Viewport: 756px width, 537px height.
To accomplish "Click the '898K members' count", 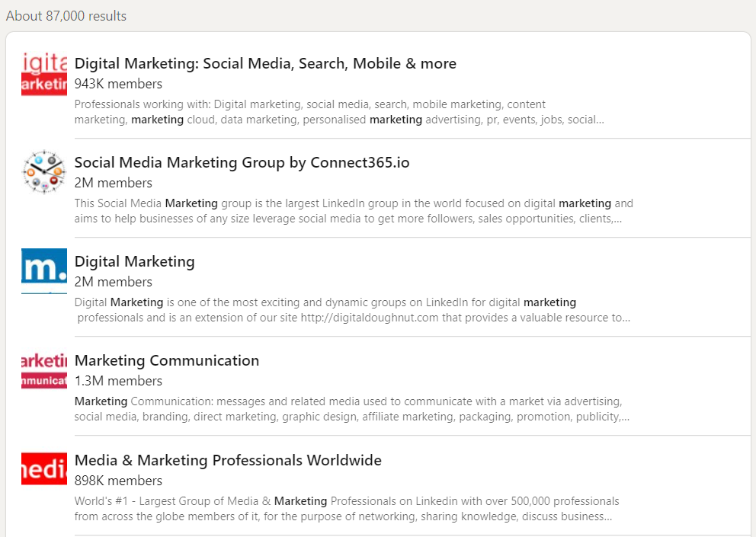I will point(118,481).
